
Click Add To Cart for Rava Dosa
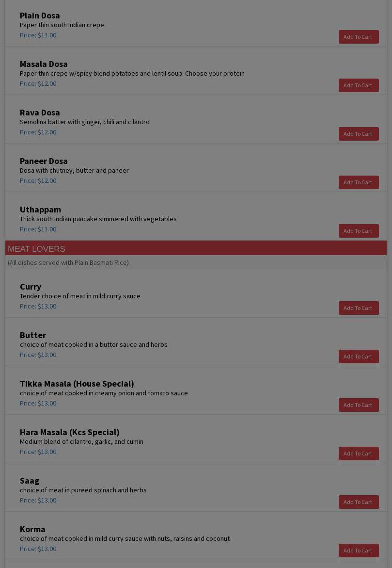[x=358, y=134]
